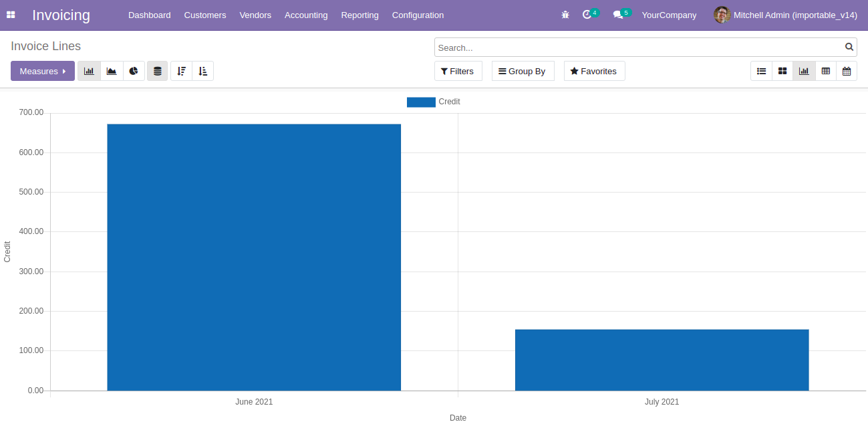Click the 'June 2021' axis label

(x=254, y=402)
